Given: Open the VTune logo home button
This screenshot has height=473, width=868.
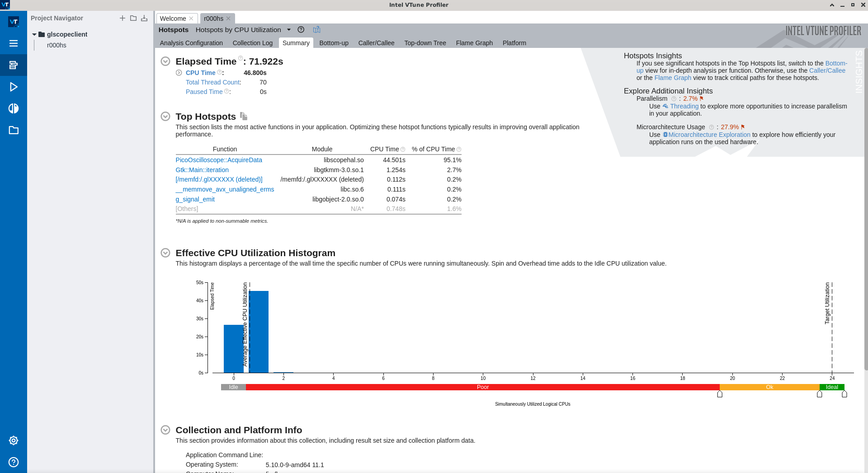Looking at the screenshot, I should click(14, 21).
